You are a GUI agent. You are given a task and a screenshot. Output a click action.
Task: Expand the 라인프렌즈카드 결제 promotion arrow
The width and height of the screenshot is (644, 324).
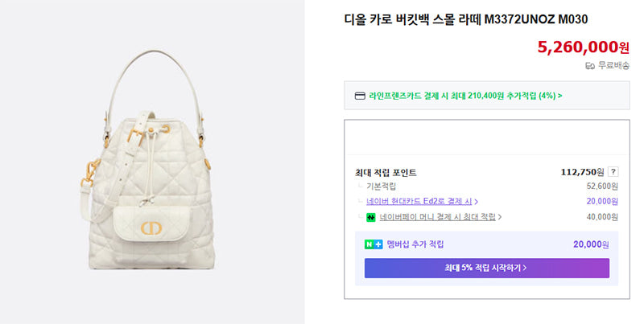pyautogui.click(x=559, y=96)
